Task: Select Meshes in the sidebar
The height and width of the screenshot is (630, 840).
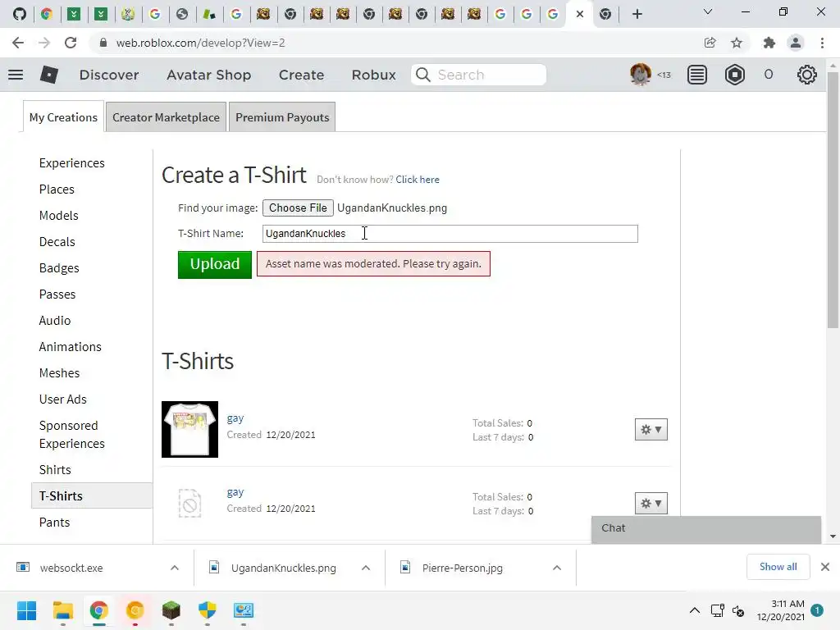Action: point(59,373)
